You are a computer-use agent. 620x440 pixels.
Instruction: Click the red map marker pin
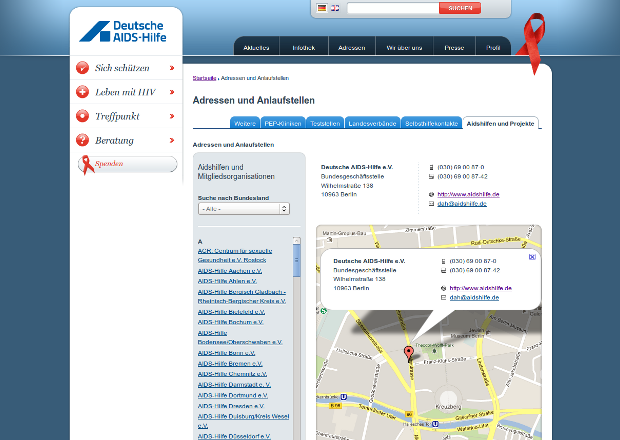pyautogui.click(x=408, y=353)
